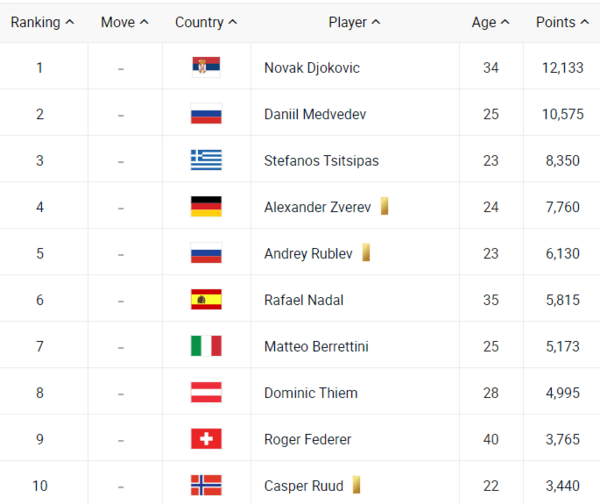Click gold badge beside Andrey Rublev

pyautogui.click(x=366, y=253)
